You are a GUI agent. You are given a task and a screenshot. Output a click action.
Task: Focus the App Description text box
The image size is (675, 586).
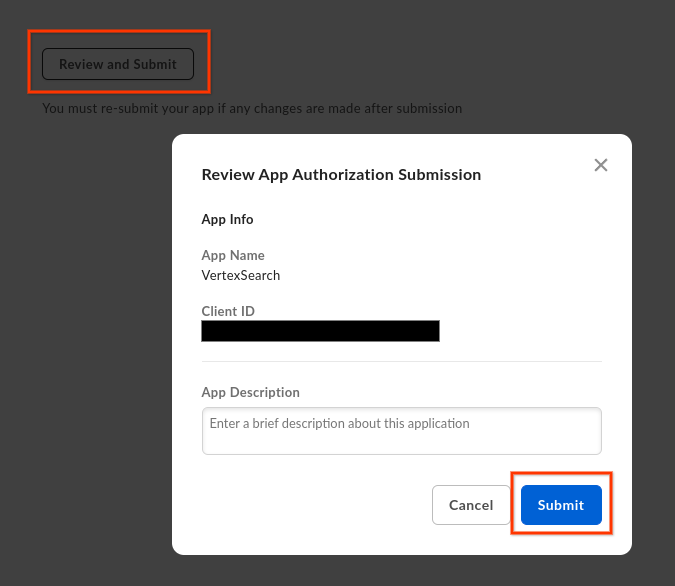[x=401, y=431]
